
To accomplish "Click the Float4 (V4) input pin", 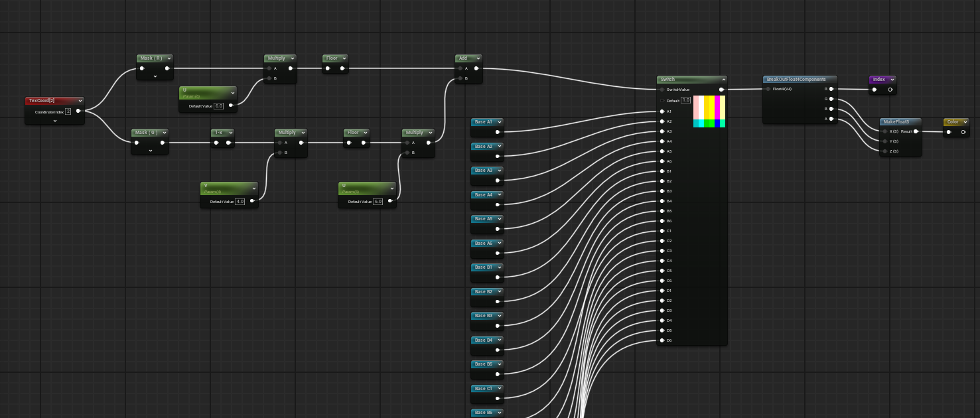I will (x=768, y=89).
